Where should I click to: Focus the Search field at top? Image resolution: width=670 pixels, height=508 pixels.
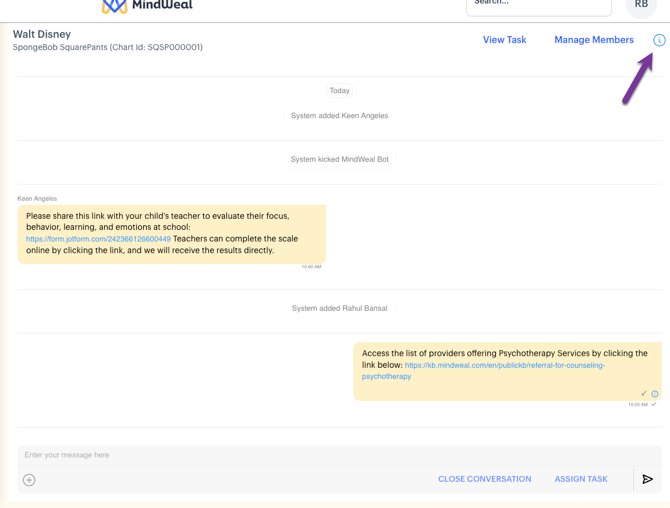coord(538,5)
